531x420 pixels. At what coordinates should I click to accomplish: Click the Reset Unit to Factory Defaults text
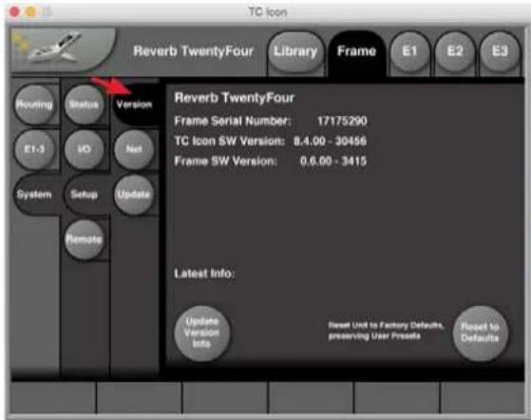386,331
